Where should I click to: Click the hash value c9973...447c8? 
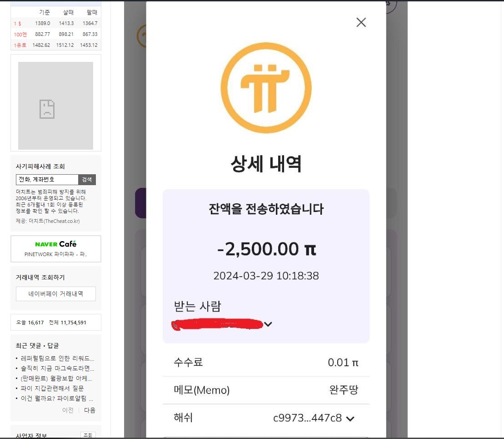[x=307, y=418]
